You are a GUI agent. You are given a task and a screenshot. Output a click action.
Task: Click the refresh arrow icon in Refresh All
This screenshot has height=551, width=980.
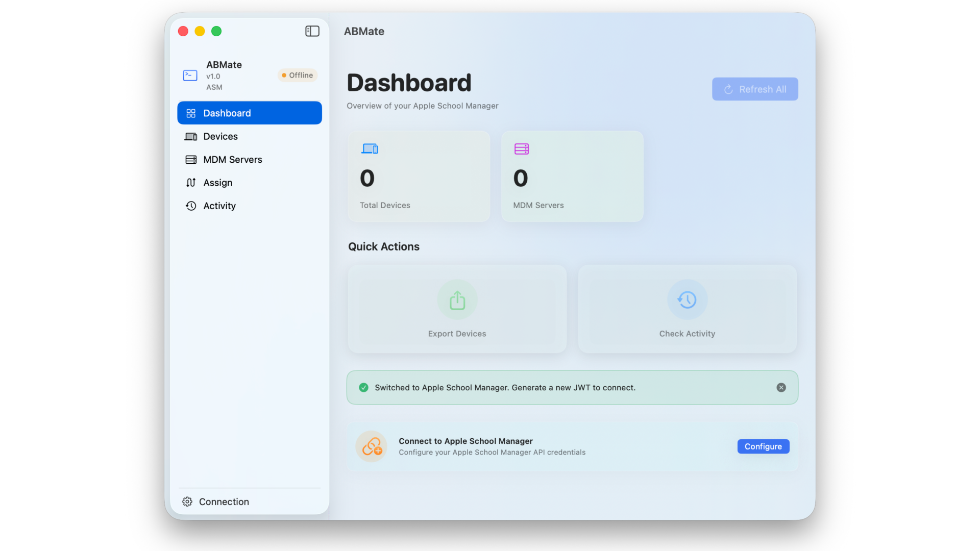pyautogui.click(x=728, y=89)
